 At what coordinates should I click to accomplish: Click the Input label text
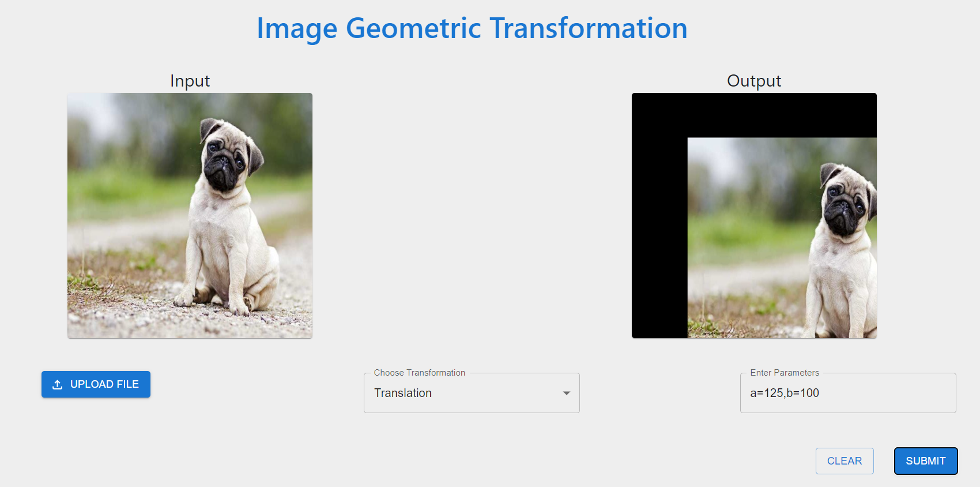(x=190, y=81)
